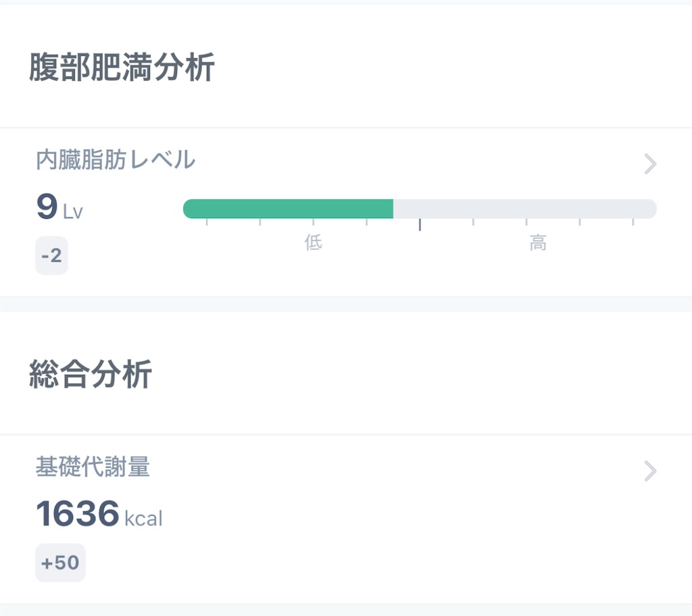Open visceral fat level details via chevron
The image size is (692, 616).
point(650,164)
